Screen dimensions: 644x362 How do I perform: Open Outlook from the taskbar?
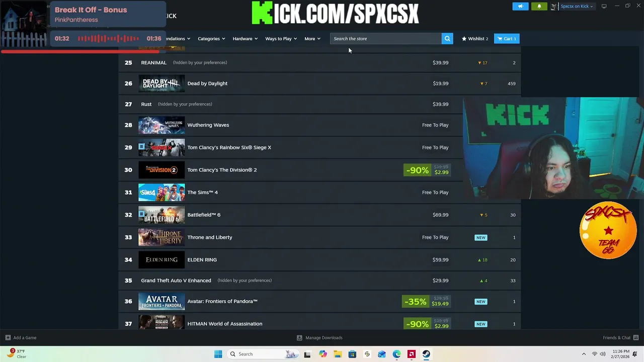382,354
